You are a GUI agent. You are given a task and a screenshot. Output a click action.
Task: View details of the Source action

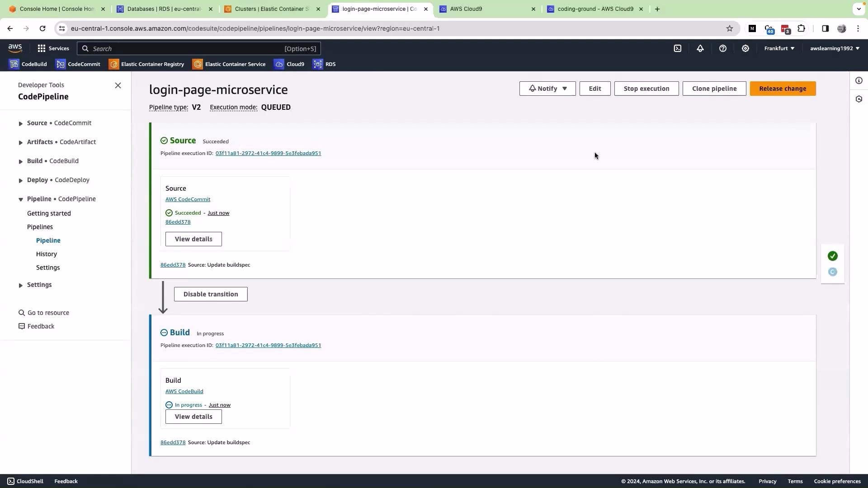click(193, 239)
